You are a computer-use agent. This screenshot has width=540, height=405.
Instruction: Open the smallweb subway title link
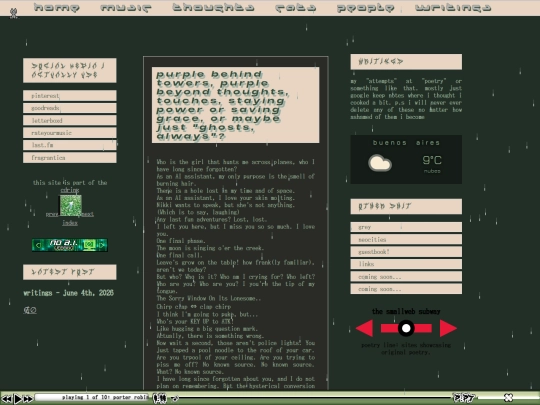[x=406, y=311]
